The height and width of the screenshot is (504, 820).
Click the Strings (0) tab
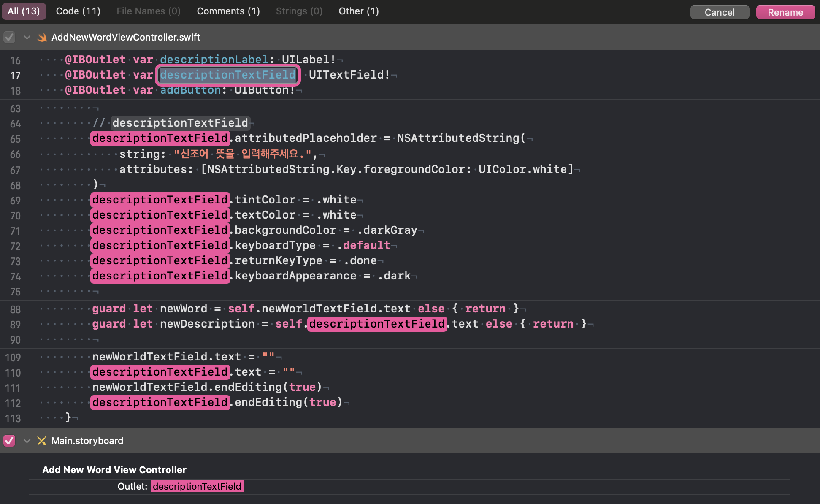[299, 11]
